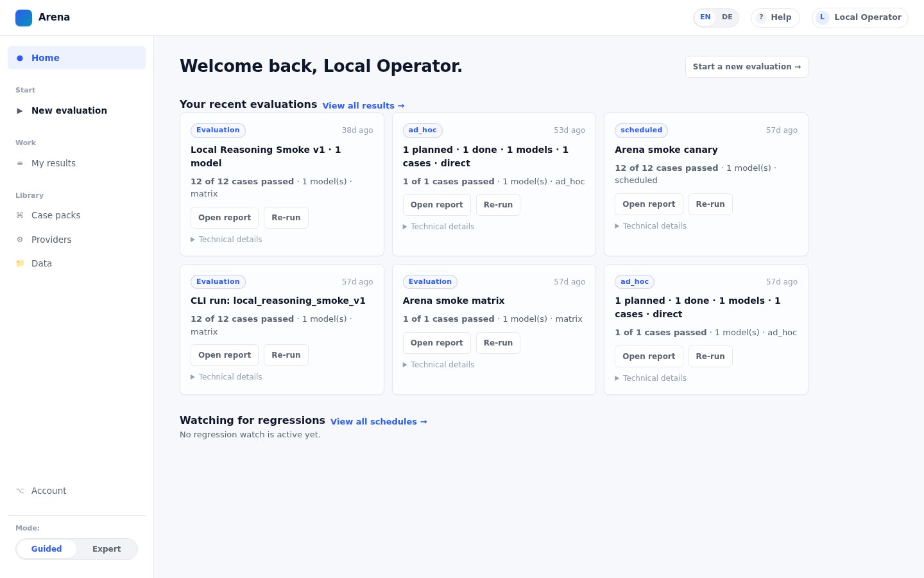Expand Technical details for CLI run card
This screenshot has height=578, width=924.
pyautogui.click(x=227, y=377)
